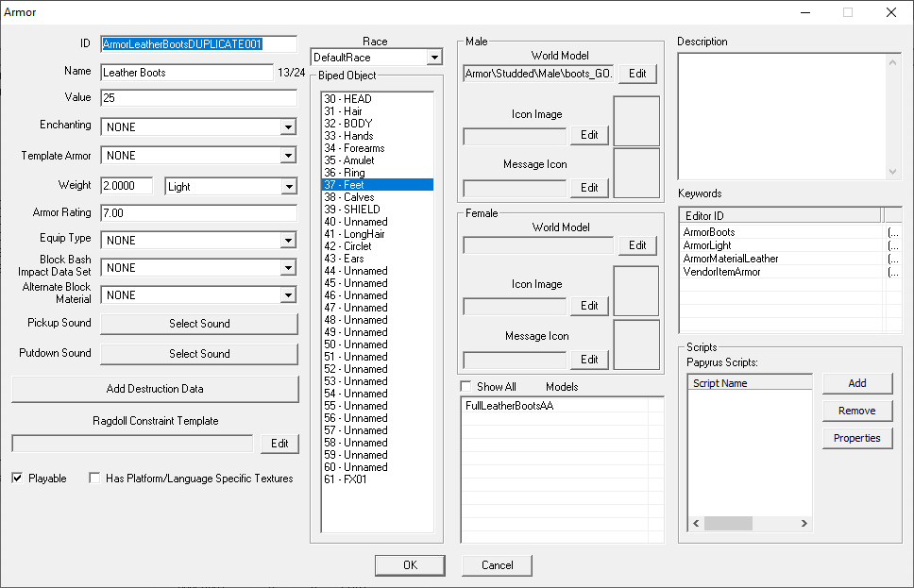The width and height of the screenshot is (914, 588).
Task: Select 43 - Ears biped object
Action: [x=377, y=259]
